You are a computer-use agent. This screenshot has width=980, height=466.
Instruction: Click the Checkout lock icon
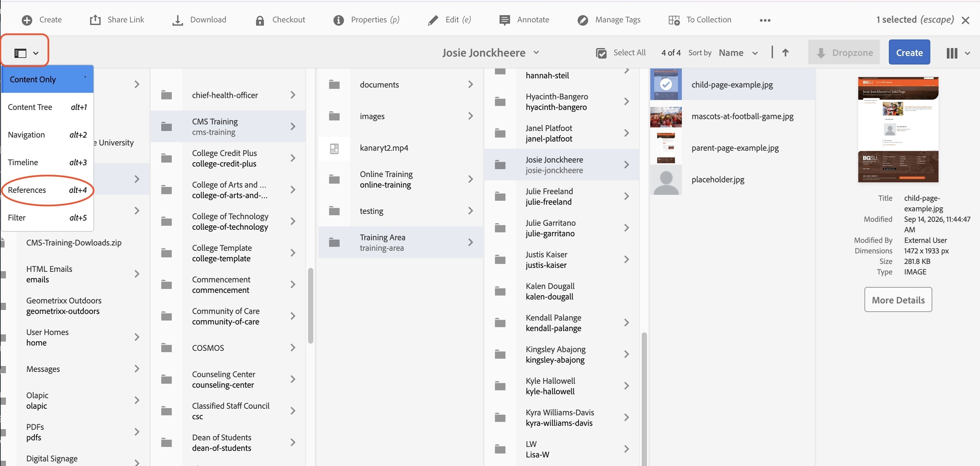coord(260,20)
